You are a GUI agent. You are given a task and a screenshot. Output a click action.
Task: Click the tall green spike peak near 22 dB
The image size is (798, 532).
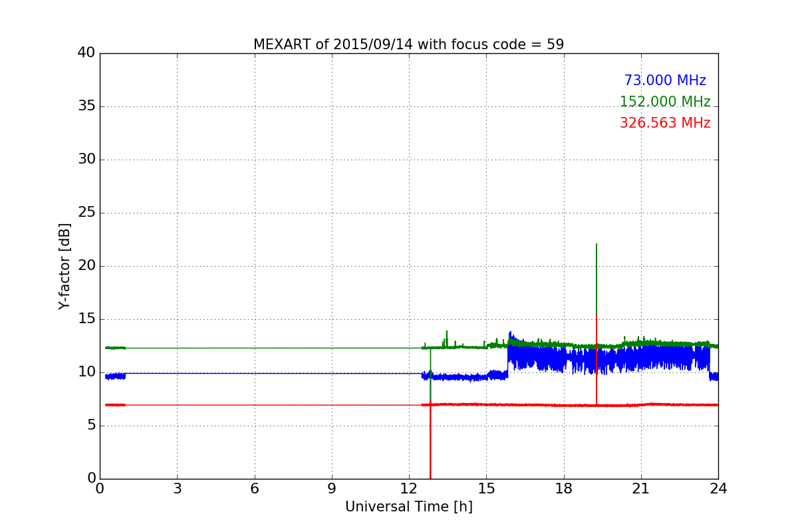[597, 245]
